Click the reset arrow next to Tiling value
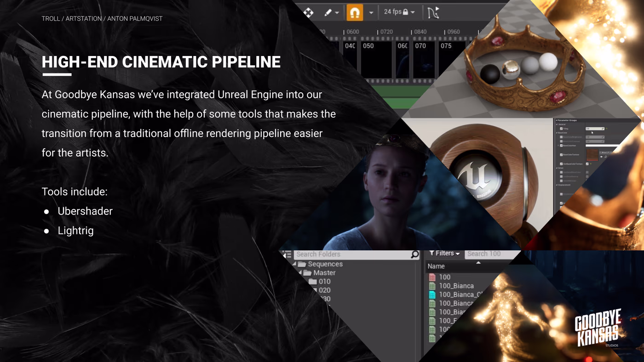 (x=606, y=129)
